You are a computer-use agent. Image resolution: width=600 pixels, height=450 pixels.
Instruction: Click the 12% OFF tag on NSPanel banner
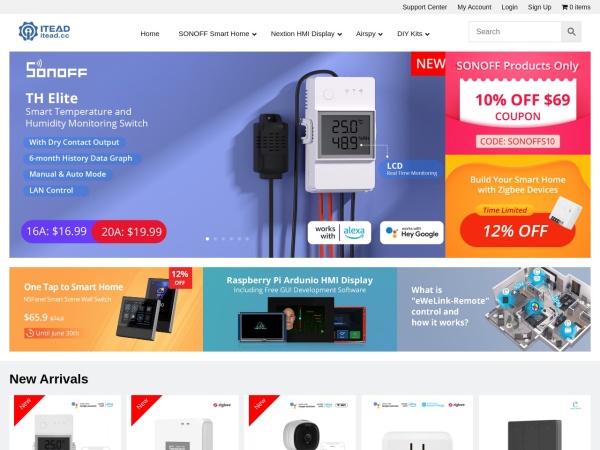coord(180,278)
